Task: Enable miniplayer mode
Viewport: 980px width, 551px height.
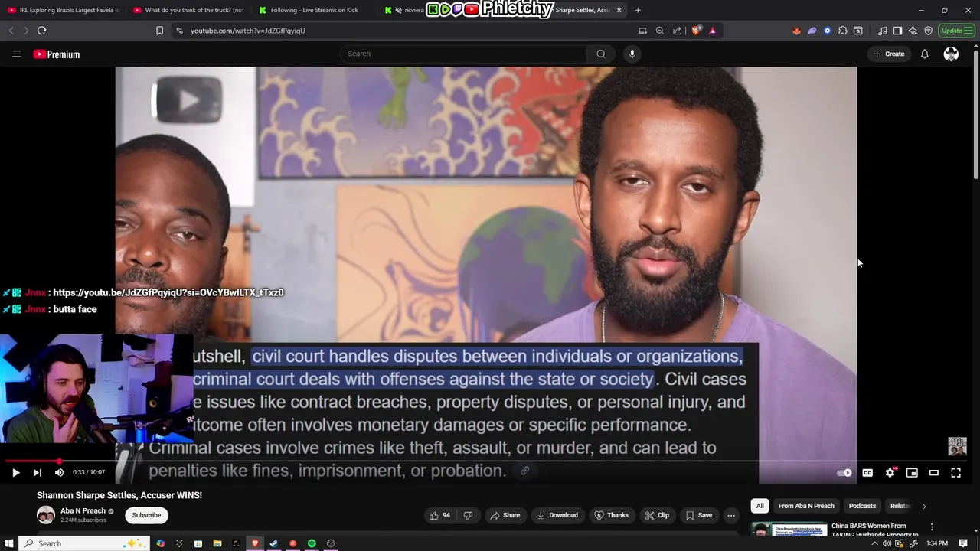Action: click(x=912, y=473)
